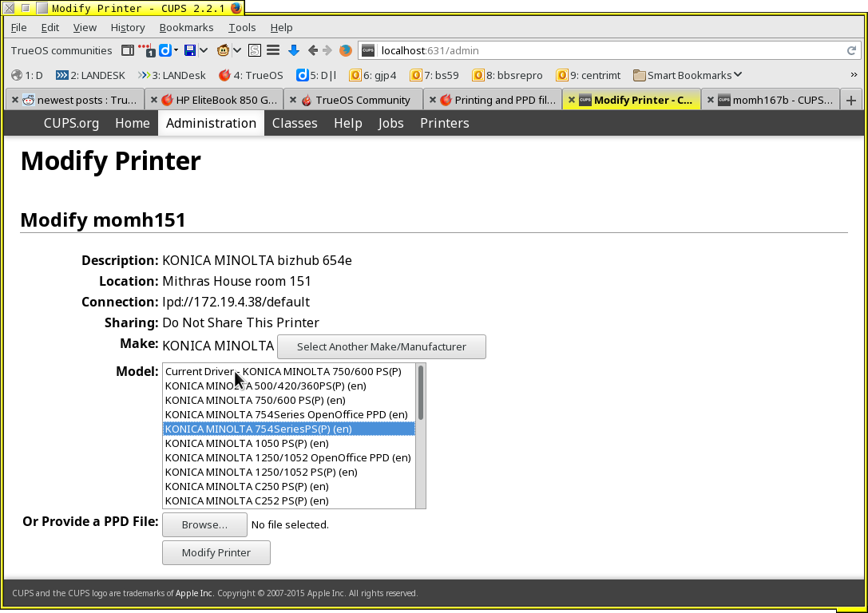868x613 pixels.
Task: Go forward with the right arrow
Action: pyautogui.click(x=327, y=50)
